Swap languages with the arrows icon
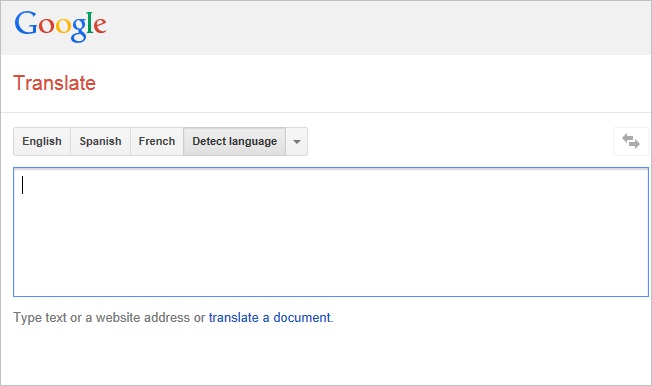Screen dimensions: 652x386 coord(630,141)
